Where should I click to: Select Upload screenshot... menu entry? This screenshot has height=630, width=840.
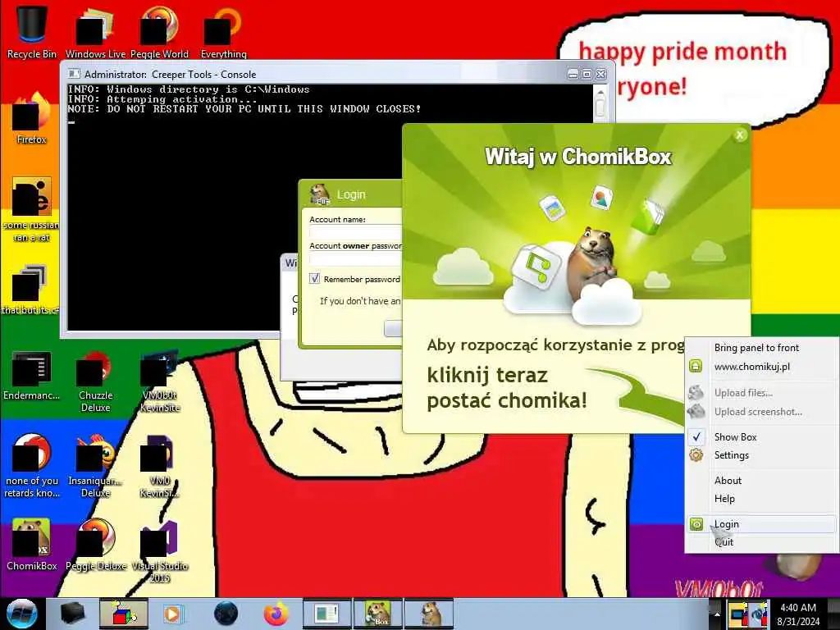point(760,412)
